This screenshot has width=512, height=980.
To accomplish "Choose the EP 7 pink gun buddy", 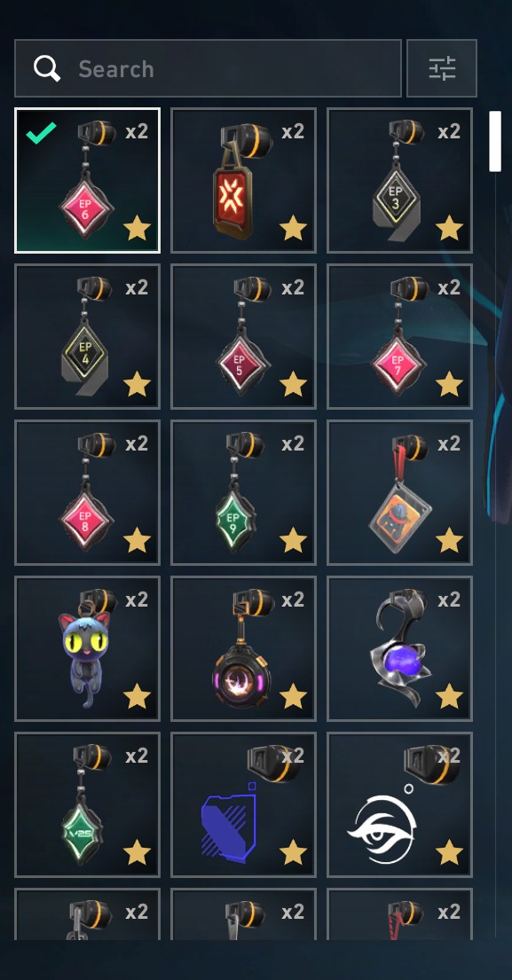I will coord(399,336).
